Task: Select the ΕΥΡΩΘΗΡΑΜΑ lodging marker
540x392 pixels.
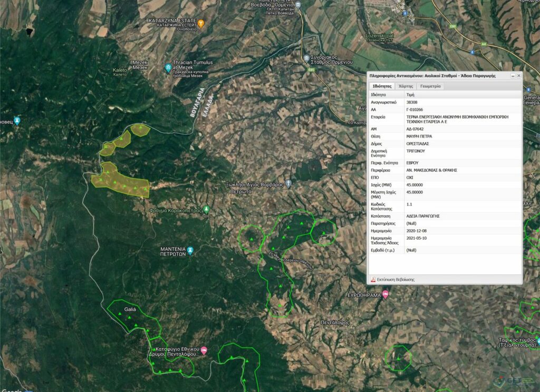Action: (x=385, y=295)
